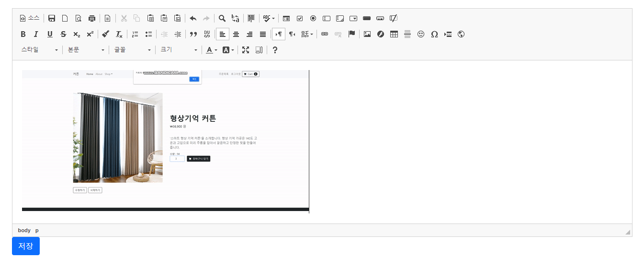Image resolution: width=644 pixels, height=259 pixels.
Task: Insert a hyperlink with link icon
Action: (325, 34)
